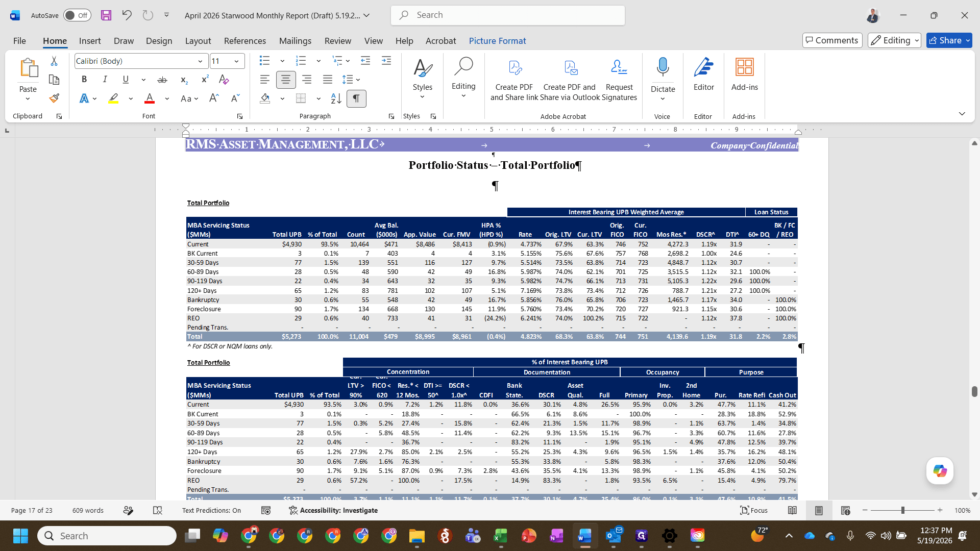Image resolution: width=980 pixels, height=551 pixels.
Task: Click the Copy icon in Clipboard
Action: (54, 80)
